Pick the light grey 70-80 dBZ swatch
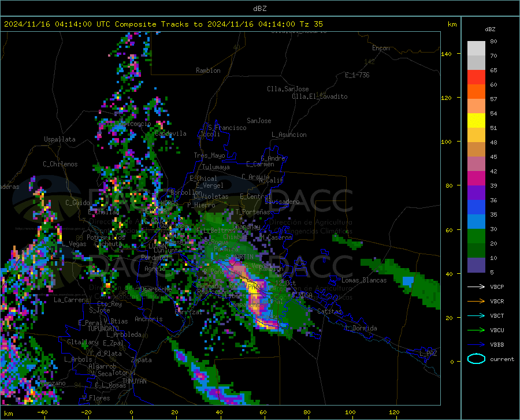 pyautogui.click(x=476, y=49)
